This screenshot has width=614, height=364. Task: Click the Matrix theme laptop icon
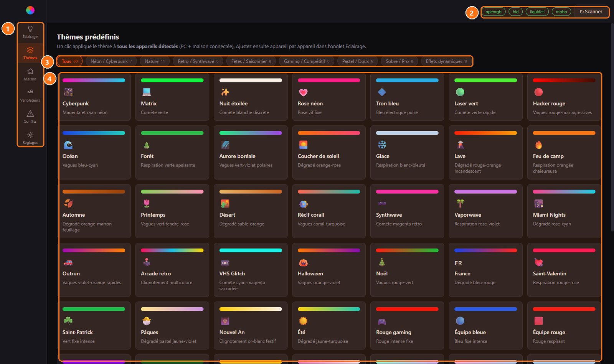[147, 92]
